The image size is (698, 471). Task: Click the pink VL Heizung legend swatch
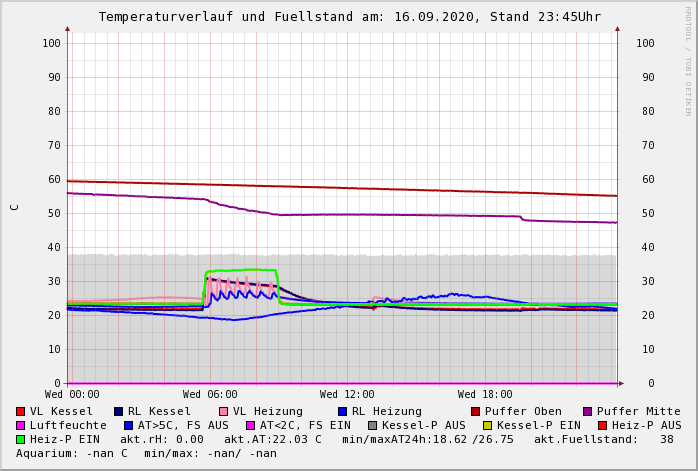coord(223,412)
